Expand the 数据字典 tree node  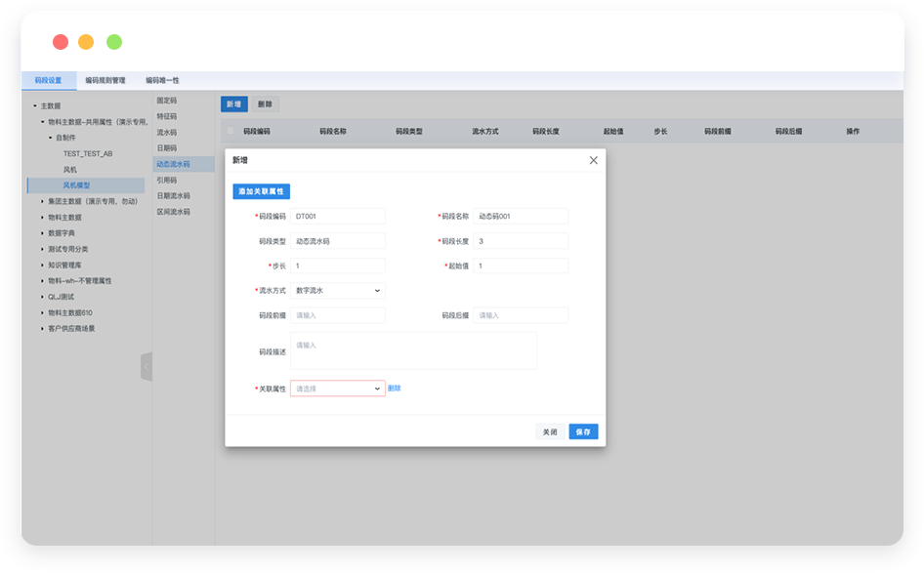(43, 233)
